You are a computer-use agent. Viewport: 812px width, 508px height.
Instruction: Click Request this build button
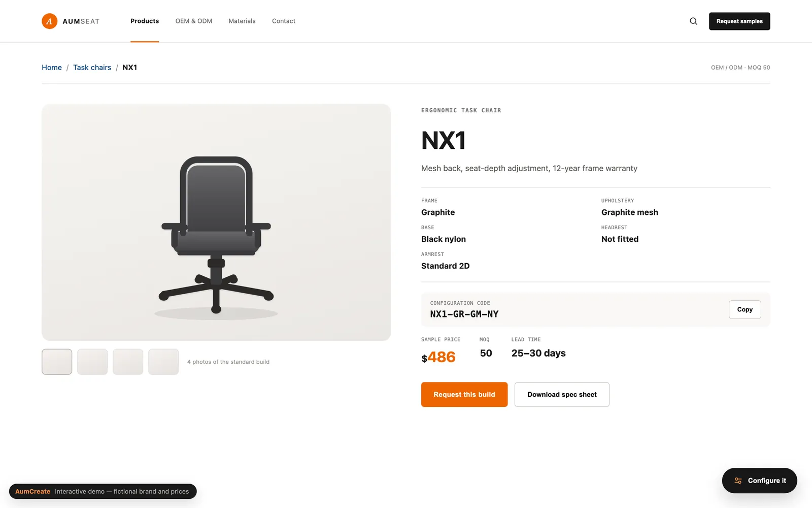click(x=464, y=394)
